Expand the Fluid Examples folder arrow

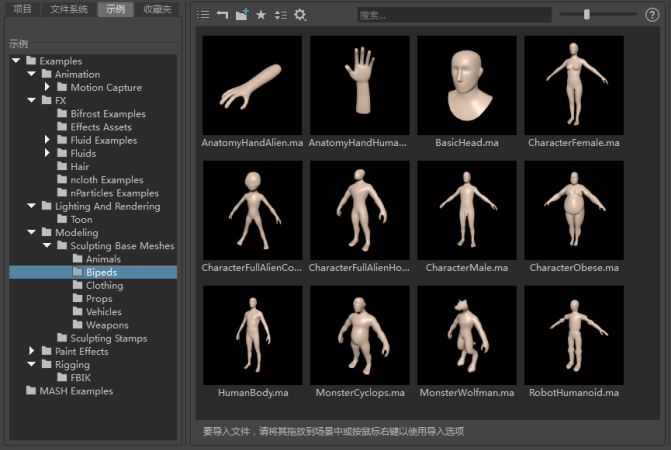pos(47,140)
